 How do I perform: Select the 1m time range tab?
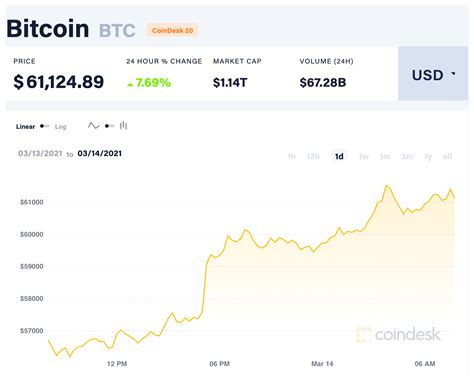(385, 156)
